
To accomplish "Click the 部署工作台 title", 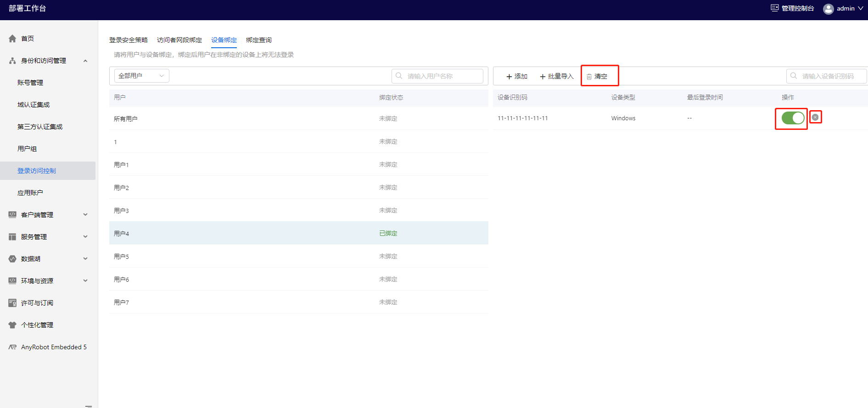I will pyautogui.click(x=28, y=8).
